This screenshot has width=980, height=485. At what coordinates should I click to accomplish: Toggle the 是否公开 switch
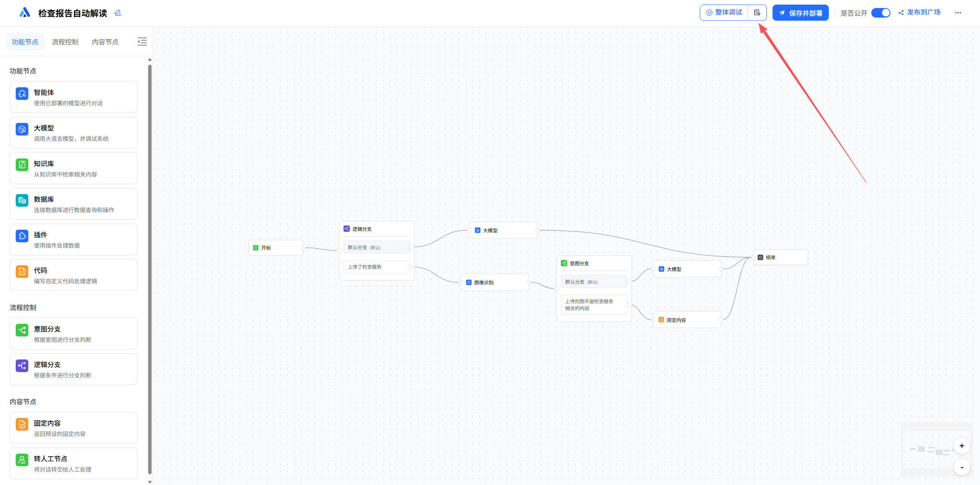tap(880, 13)
